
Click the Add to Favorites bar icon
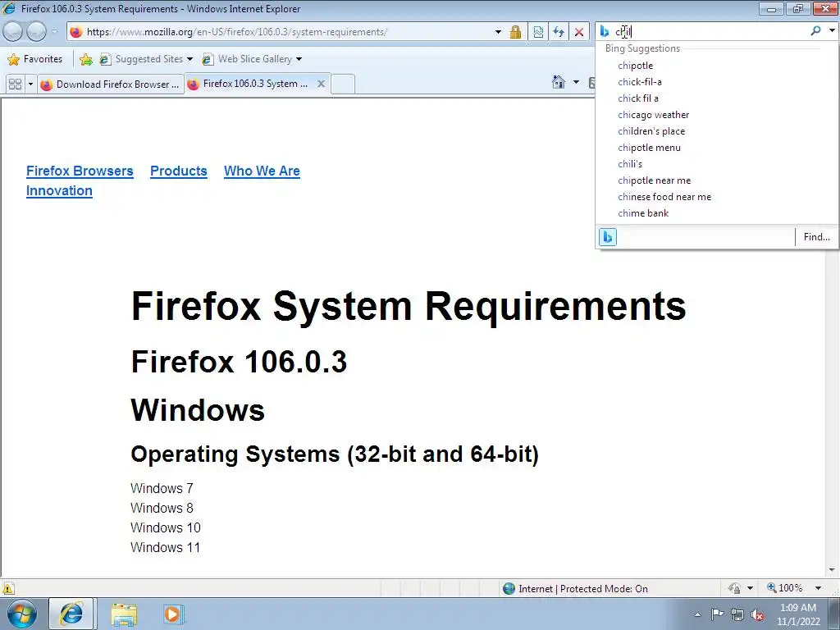click(x=85, y=59)
